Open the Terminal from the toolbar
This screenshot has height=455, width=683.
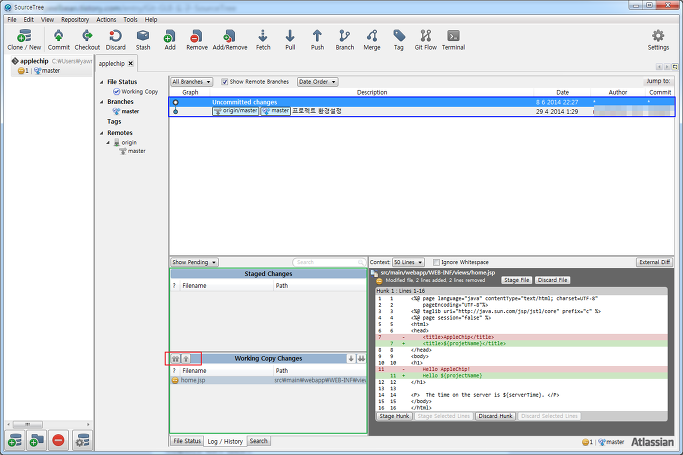click(x=453, y=40)
